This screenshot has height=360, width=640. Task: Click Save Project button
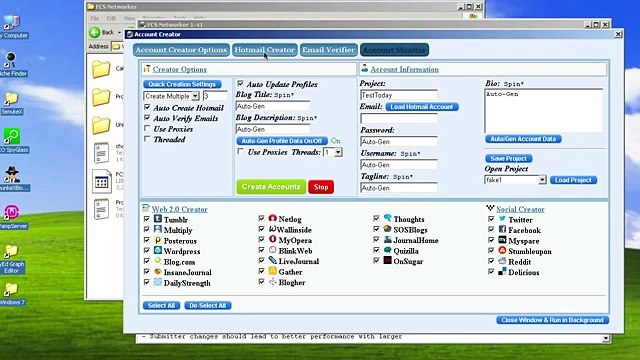click(509, 158)
